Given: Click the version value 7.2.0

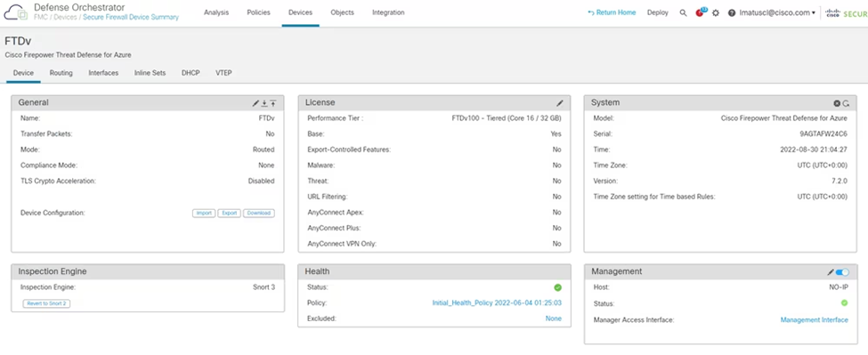Looking at the screenshot, I should (840, 181).
